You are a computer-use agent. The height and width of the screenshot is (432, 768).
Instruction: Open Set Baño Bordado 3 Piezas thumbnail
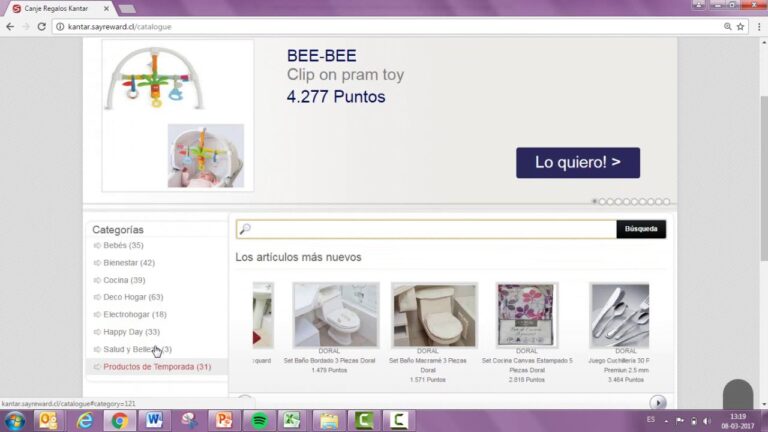click(x=336, y=315)
